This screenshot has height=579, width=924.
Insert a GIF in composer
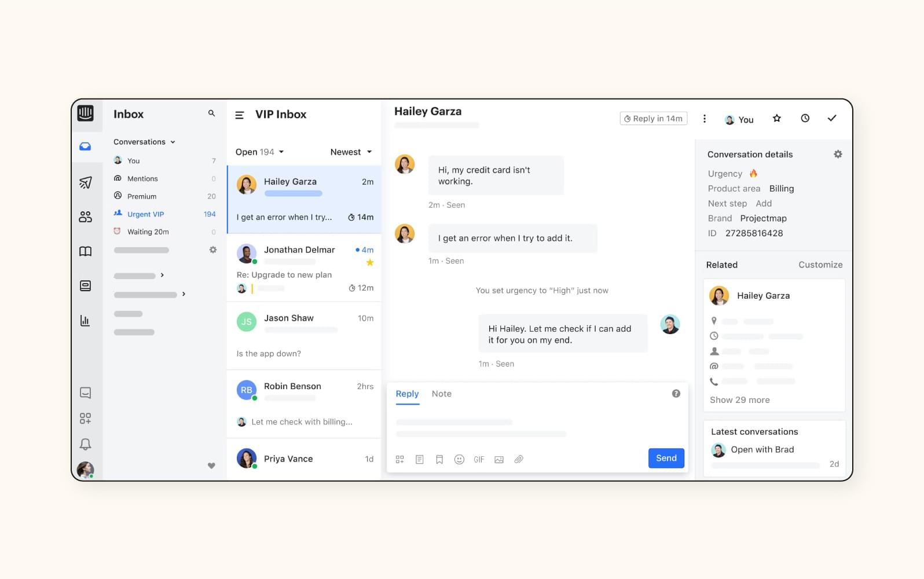479,460
